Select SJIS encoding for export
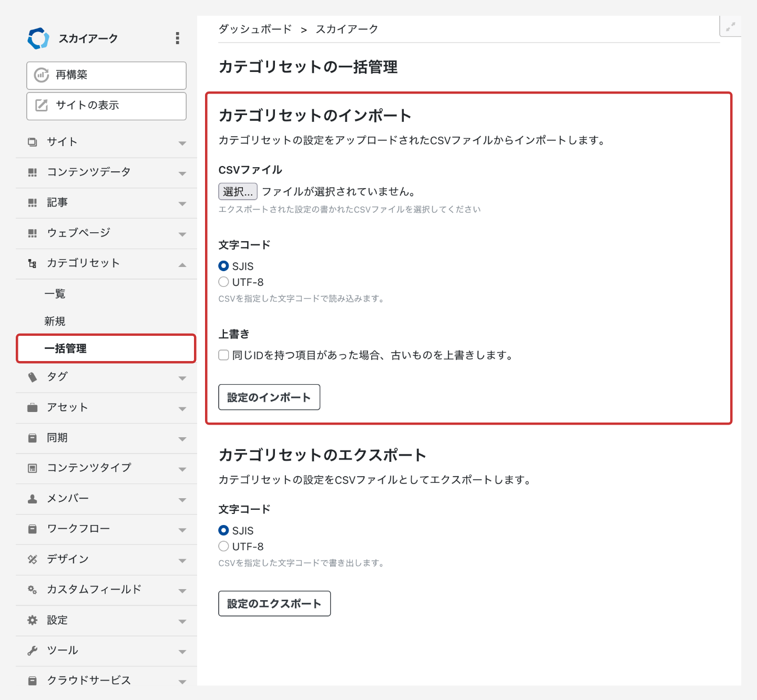The width and height of the screenshot is (757, 700). [x=224, y=531]
